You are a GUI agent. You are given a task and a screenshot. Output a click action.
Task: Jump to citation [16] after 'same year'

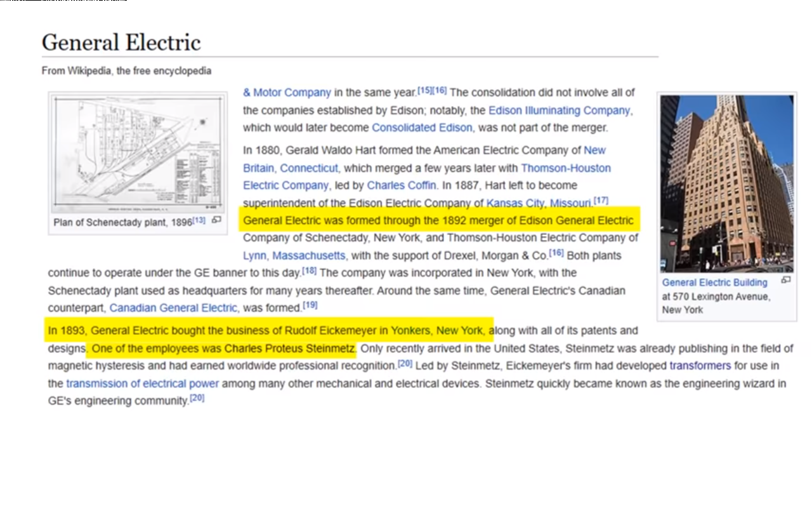pos(440,90)
